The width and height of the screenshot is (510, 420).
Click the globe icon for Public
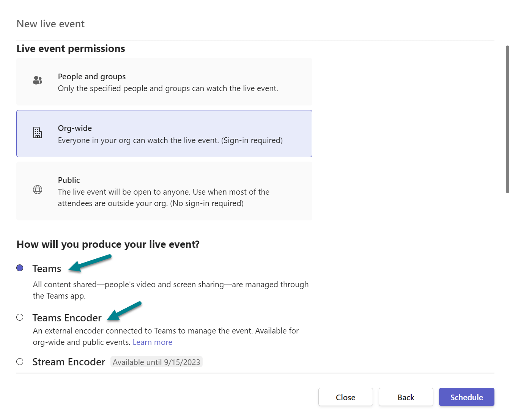tap(38, 190)
